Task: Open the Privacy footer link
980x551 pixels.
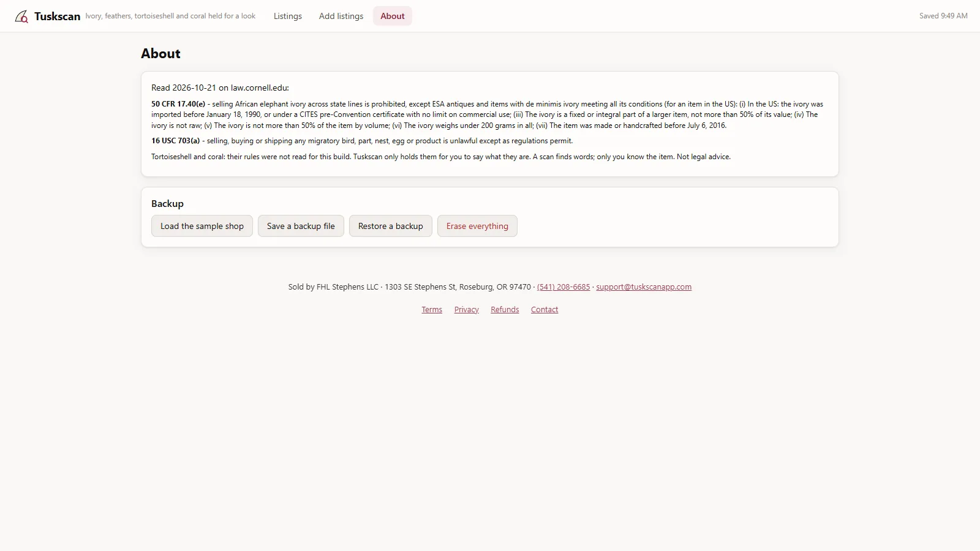Action: [467, 310]
